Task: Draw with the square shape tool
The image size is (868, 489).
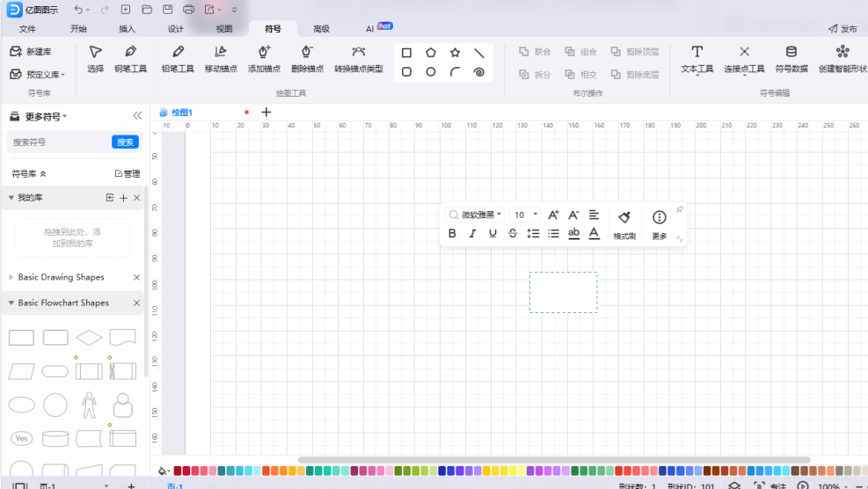Action: (x=406, y=53)
